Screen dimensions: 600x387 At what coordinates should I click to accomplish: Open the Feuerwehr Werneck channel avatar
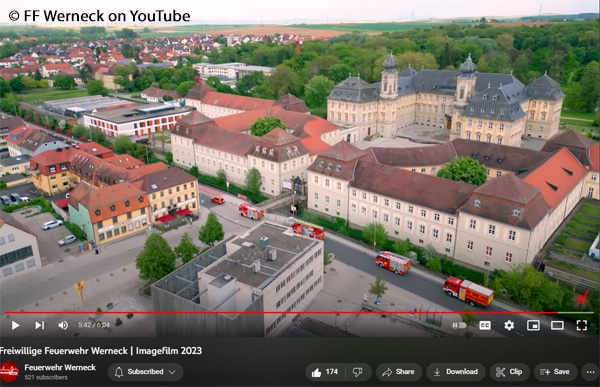point(9,372)
